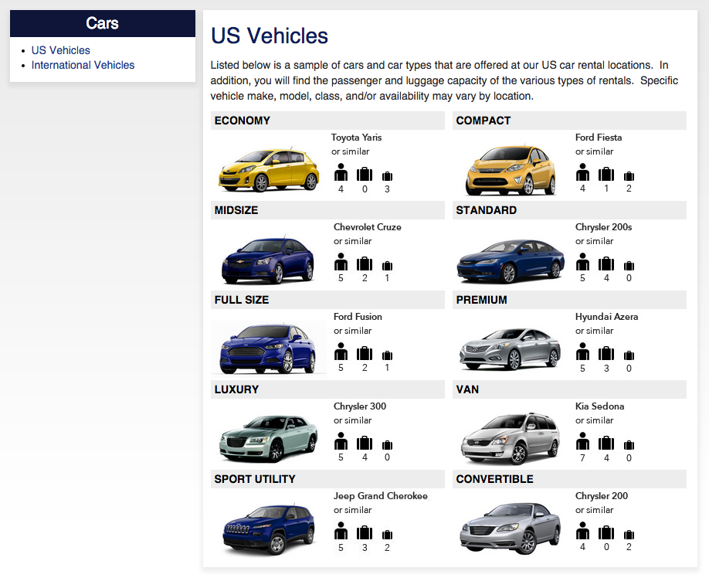
Task: Click the small bag icon for Ford Fiesta
Action: tap(629, 176)
